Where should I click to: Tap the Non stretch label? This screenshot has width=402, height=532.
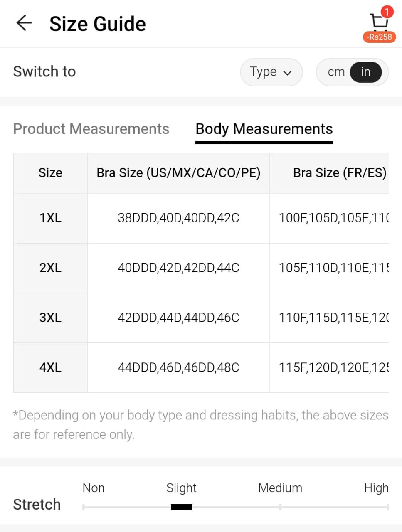(94, 488)
